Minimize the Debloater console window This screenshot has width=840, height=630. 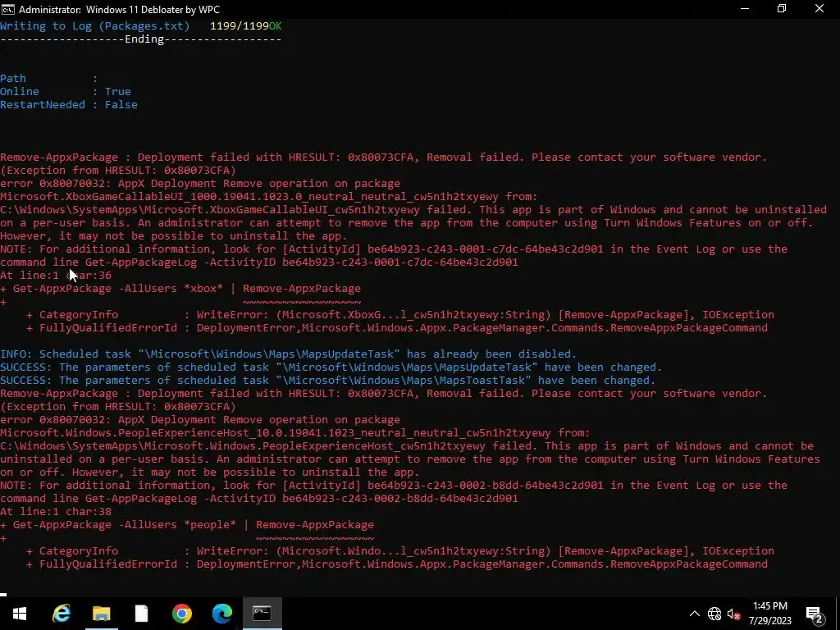[x=744, y=9]
